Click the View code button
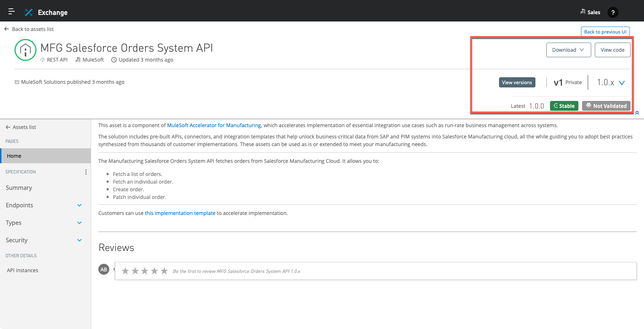Image resolution: width=644 pixels, height=329 pixels. 613,50
